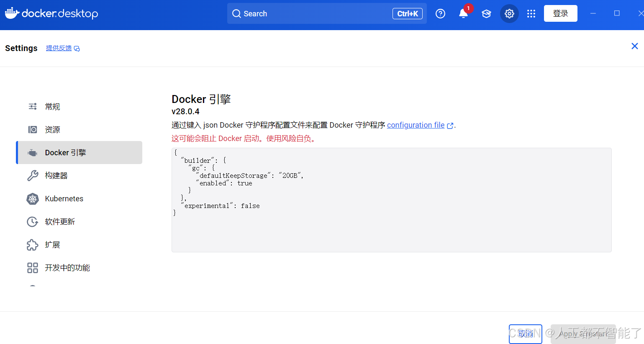Open the Help question mark icon
This screenshot has width=644, height=344.
click(440, 13)
